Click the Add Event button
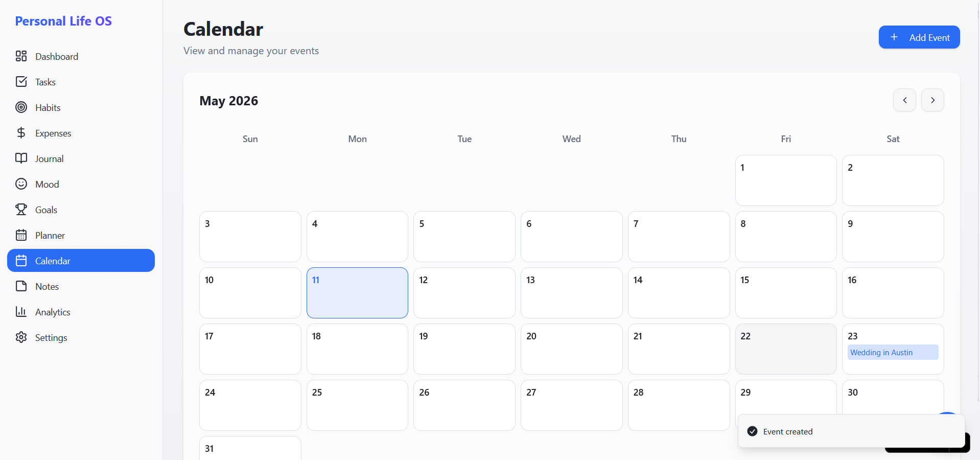This screenshot has height=460, width=980. click(x=919, y=37)
